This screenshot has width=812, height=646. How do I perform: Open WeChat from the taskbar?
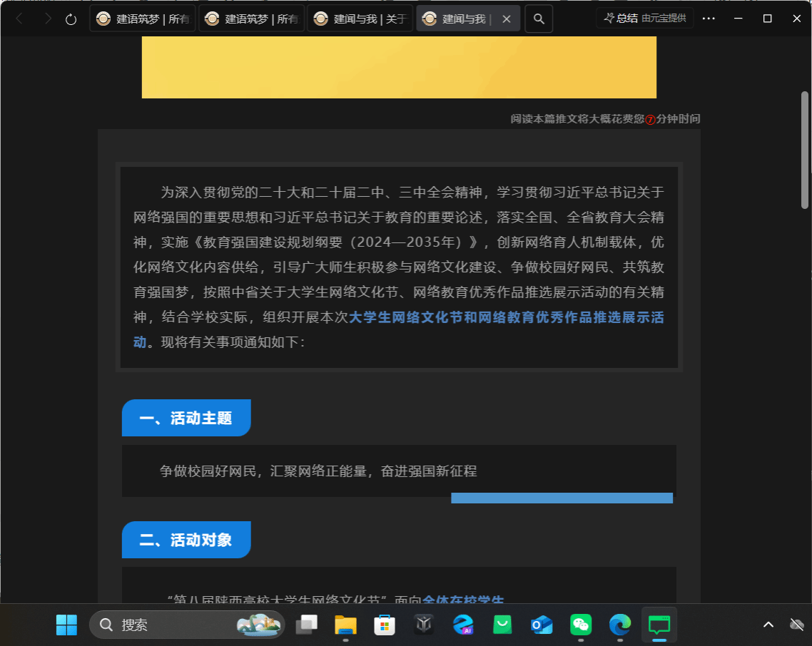click(x=581, y=625)
